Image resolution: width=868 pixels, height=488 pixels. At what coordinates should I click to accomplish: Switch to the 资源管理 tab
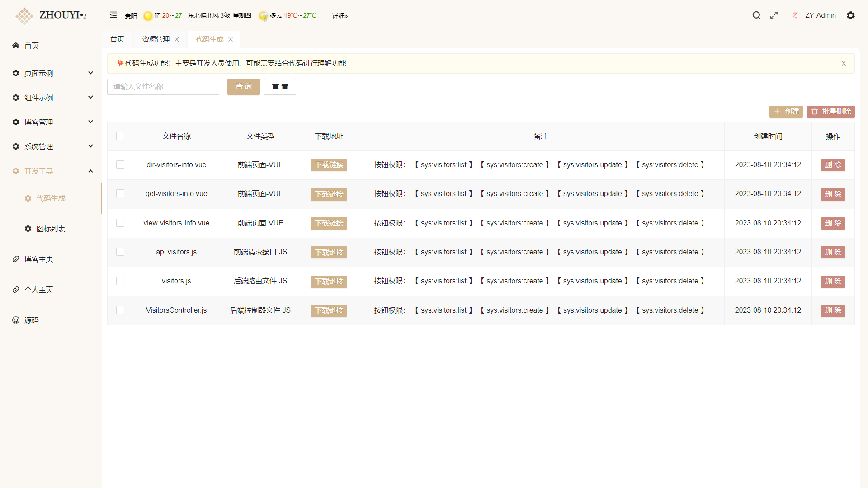(156, 39)
